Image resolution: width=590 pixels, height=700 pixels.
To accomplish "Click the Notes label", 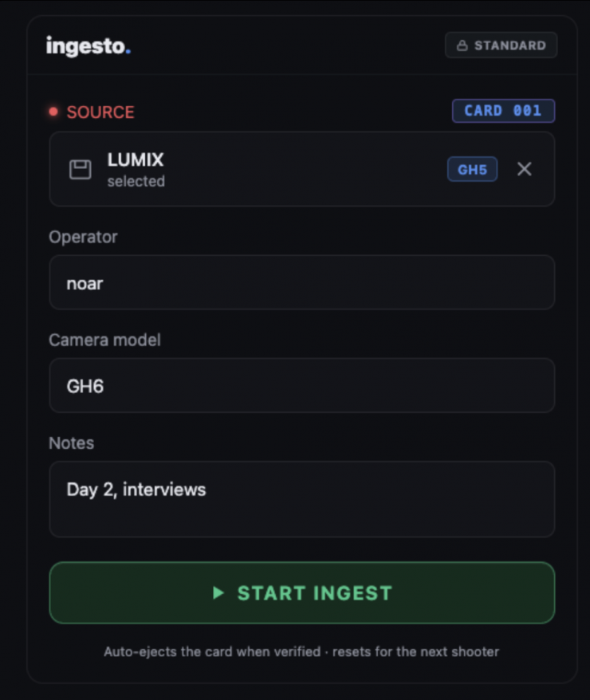I will tap(72, 443).
